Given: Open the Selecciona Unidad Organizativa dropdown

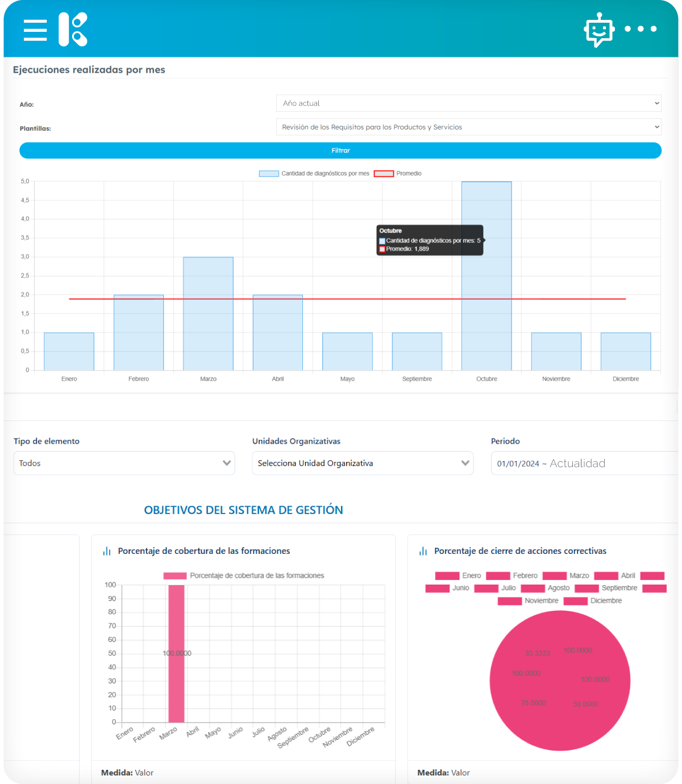Looking at the screenshot, I should [363, 463].
